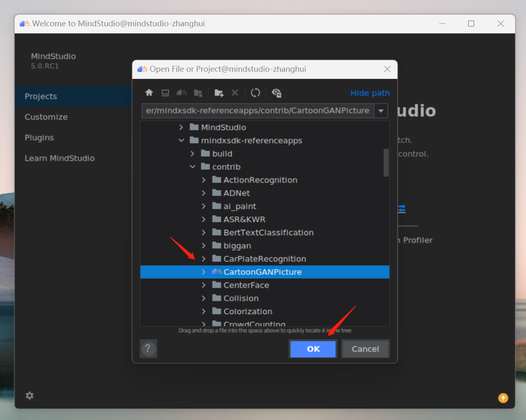526x420 pixels.
Task: Select mindxsdk-referenceapps folder row
Action: (x=265, y=141)
